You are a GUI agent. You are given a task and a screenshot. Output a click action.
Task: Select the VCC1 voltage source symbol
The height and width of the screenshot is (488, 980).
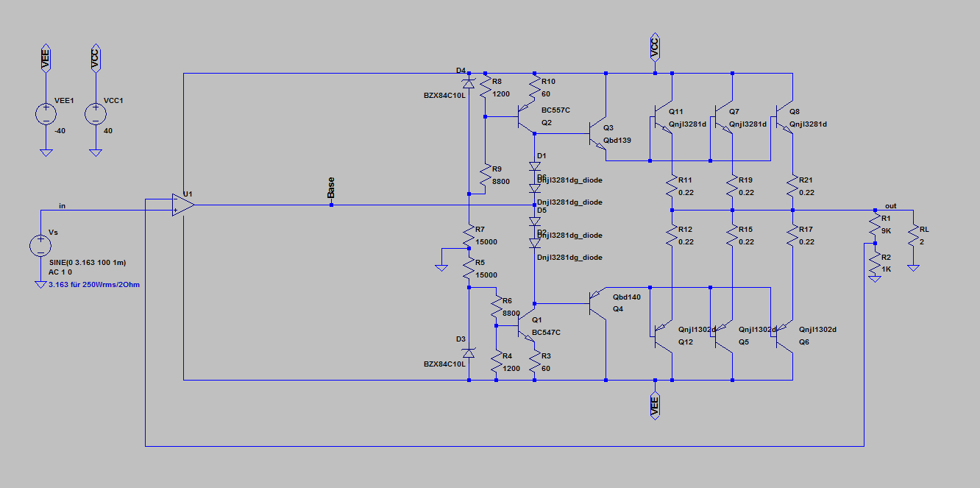coord(95,114)
